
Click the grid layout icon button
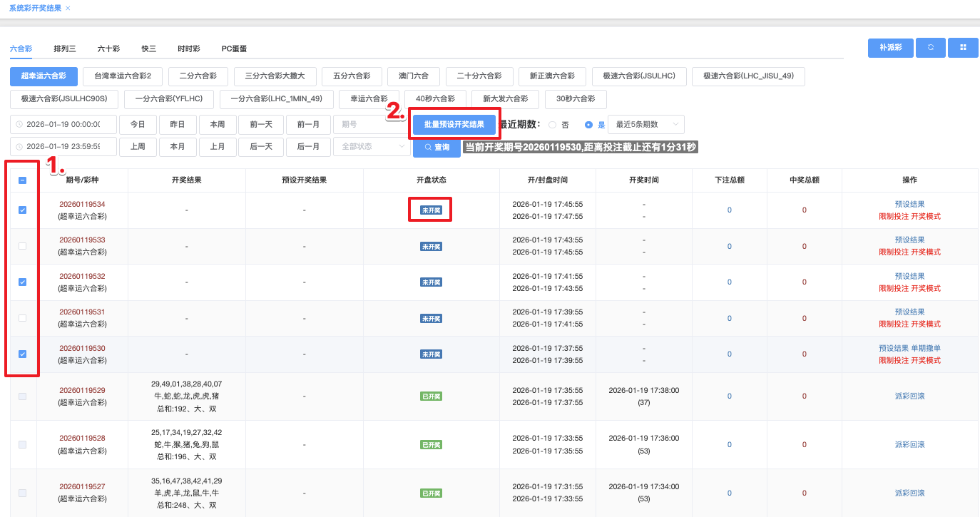(963, 48)
